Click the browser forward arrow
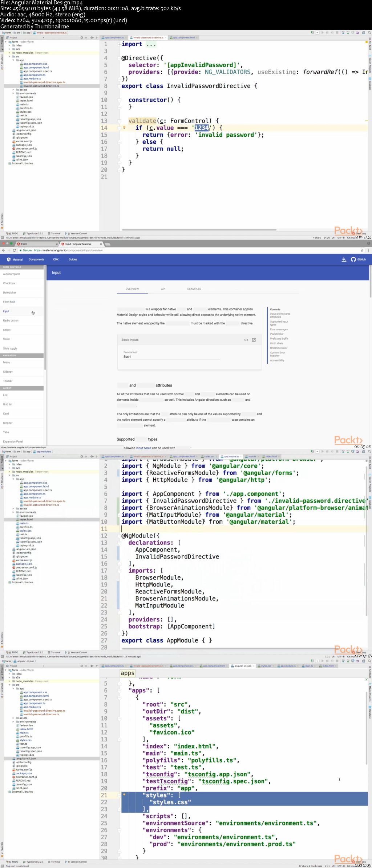The width and height of the screenshot is (372, 868). tap(9, 250)
